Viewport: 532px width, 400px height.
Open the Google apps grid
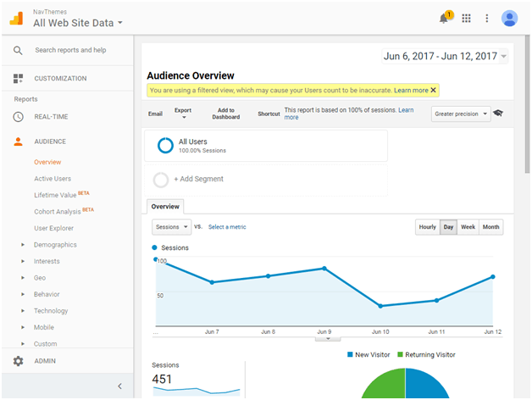point(466,19)
